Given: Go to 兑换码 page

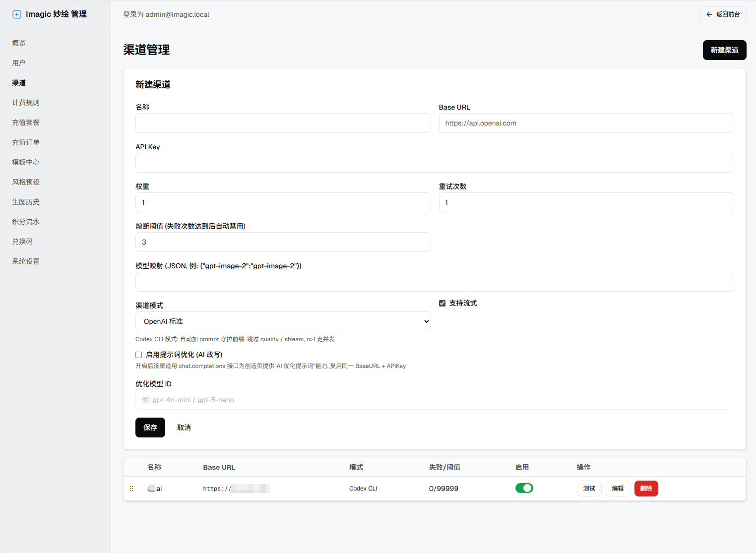Looking at the screenshot, I should (22, 242).
